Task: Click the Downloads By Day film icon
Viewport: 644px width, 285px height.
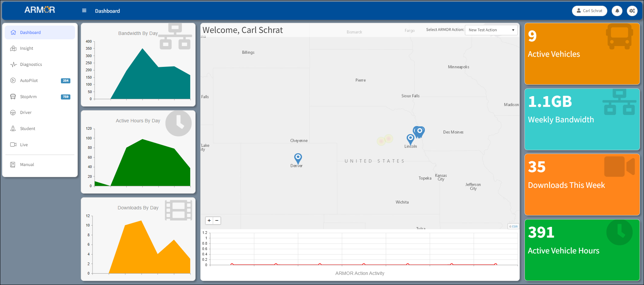Action: point(178,210)
